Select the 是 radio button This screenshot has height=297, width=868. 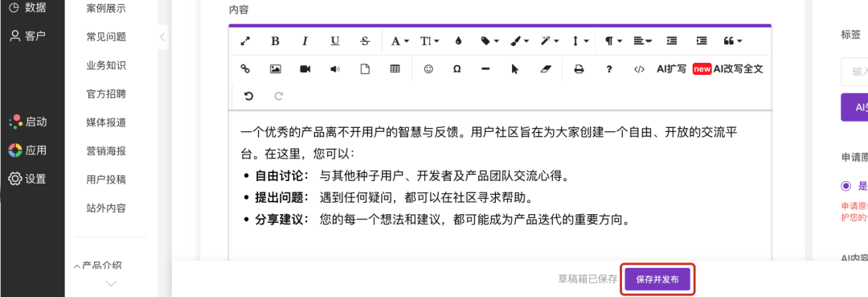(845, 186)
